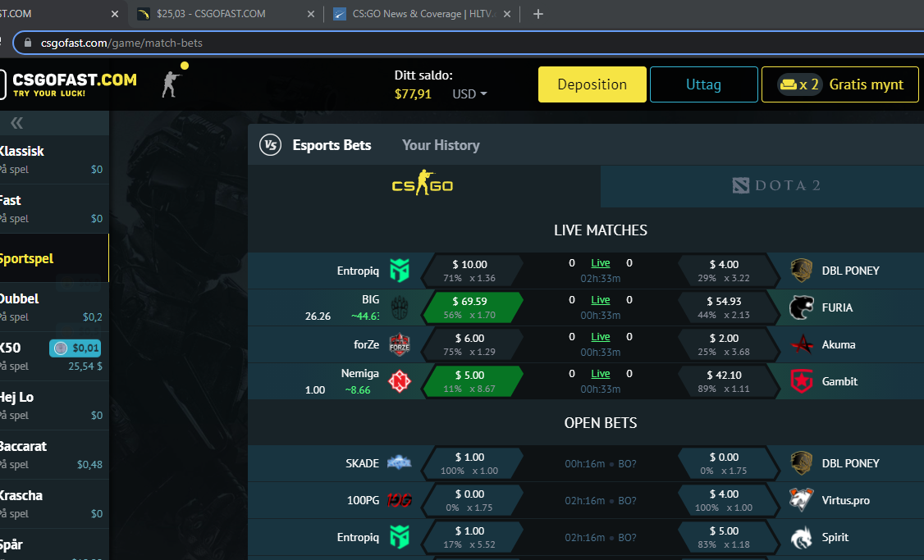Switch to HLTV CS:GO News tab

[x=423, y=14]
